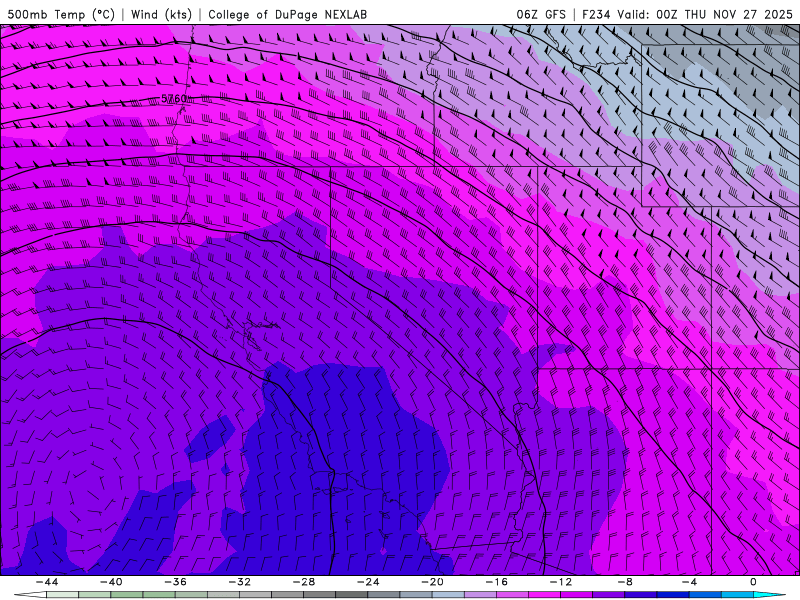Click the '500mb Temp (°C)' title text
Screen dimensions: 800x600
tap(61, 14)
